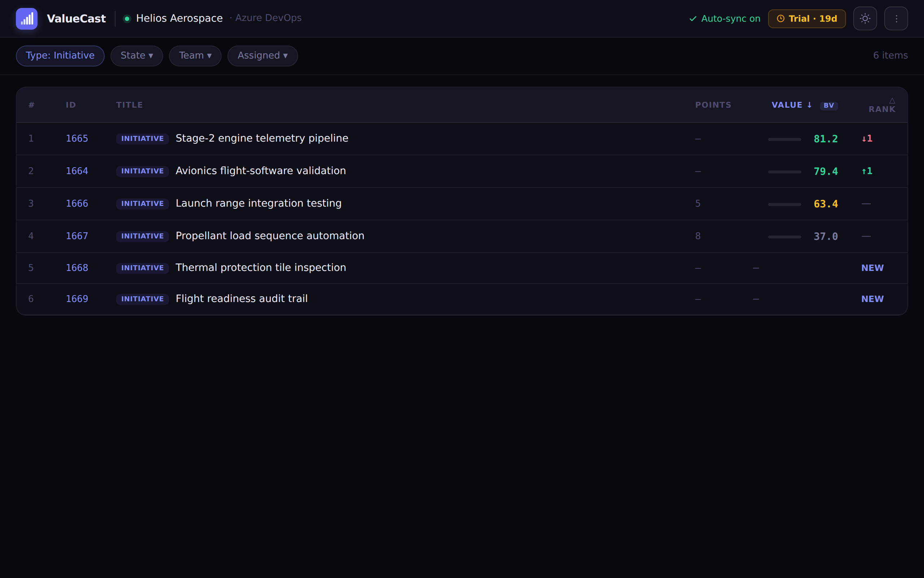Open the Team filter dropdown
The image size is (924, 578).
coord(195,56)
